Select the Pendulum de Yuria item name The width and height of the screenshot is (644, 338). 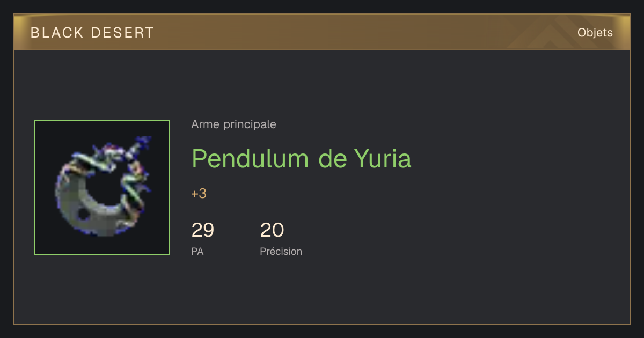[301, 158]
